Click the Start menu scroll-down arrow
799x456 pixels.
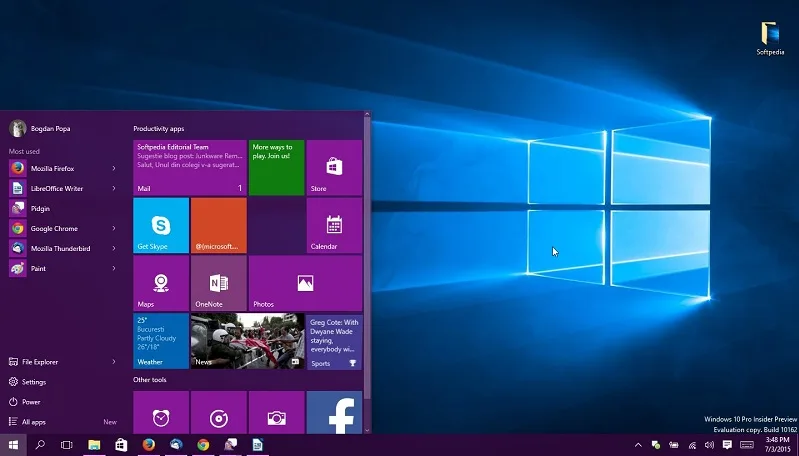(x=367, y=430)
